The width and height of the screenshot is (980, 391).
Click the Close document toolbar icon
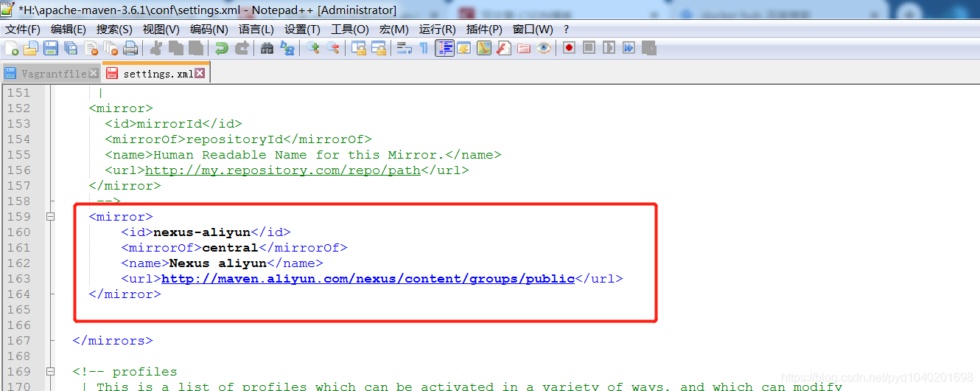click(x=91, y=48)
